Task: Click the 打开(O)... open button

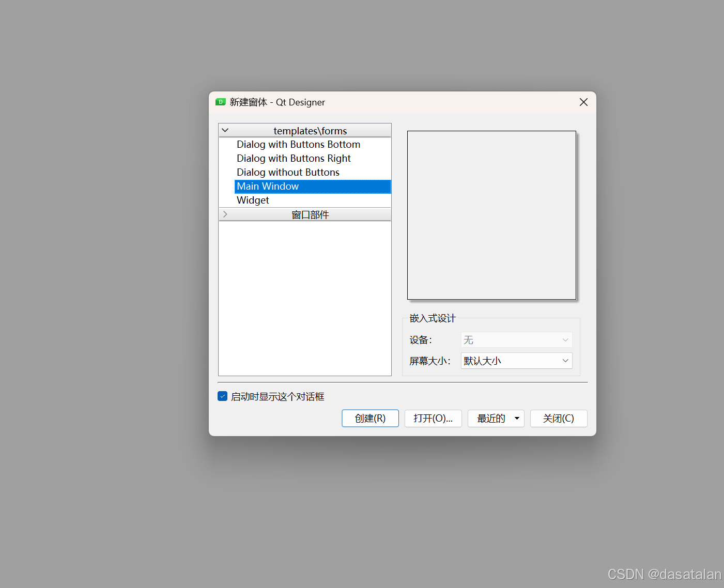Action: pyautogui.click(x=433, y=419)
